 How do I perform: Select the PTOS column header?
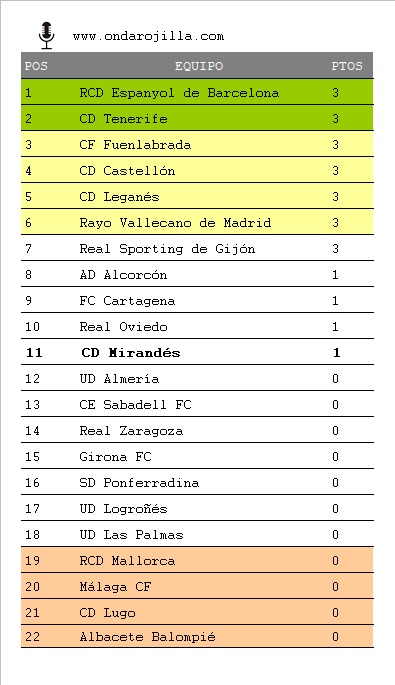pyautogui.click(x=347, y=66)
